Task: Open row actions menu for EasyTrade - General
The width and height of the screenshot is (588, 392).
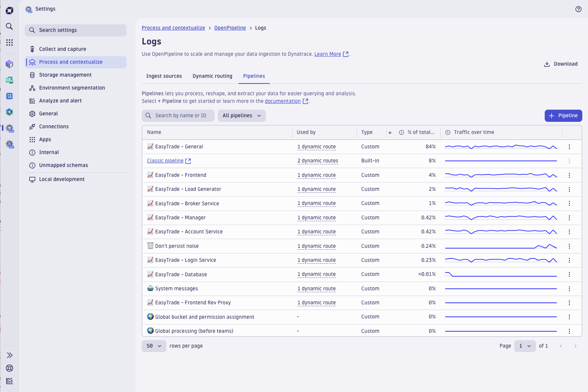Action: pyautogui.click(x=569, y=147)
